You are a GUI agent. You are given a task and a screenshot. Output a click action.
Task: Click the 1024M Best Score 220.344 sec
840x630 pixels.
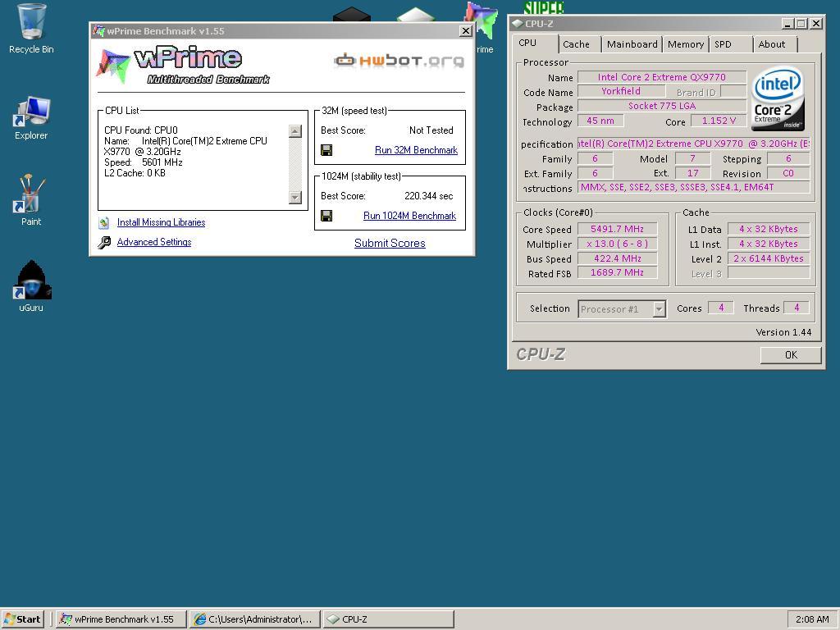[428, 196]
